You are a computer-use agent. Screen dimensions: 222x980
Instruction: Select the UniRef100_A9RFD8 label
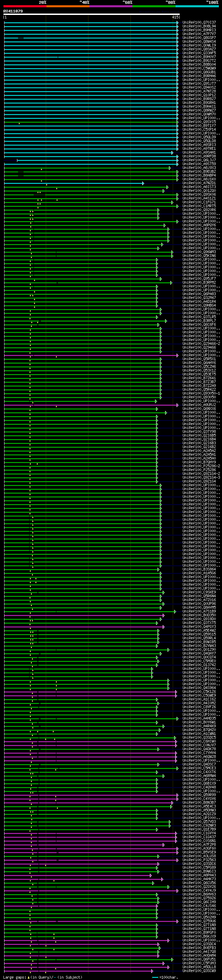(199, 156)
